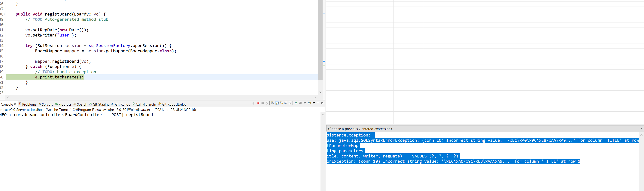The width and height of the screenshot is (644, 191).
Task: Click the console scrollbar up arrow
Action: [x=323, y=115]
